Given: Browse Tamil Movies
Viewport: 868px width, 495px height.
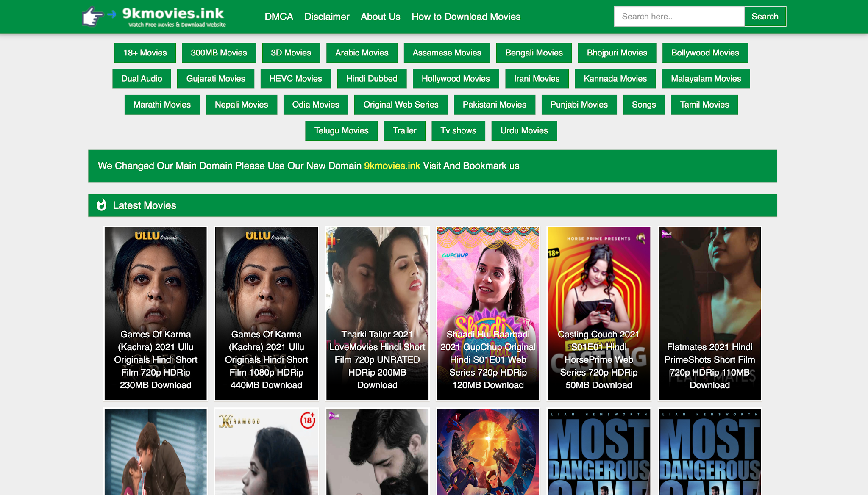Looking at the screenshot, I should point(704,105).
